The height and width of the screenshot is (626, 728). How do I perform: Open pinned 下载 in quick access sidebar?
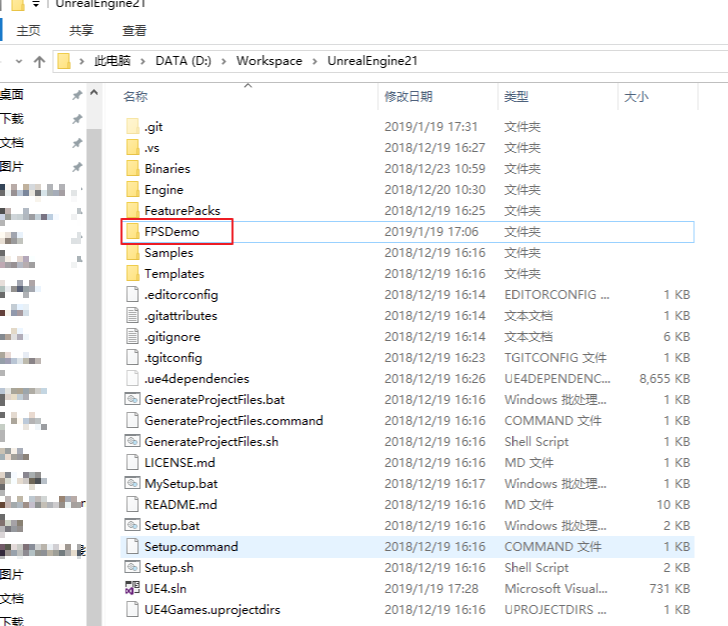12,118
